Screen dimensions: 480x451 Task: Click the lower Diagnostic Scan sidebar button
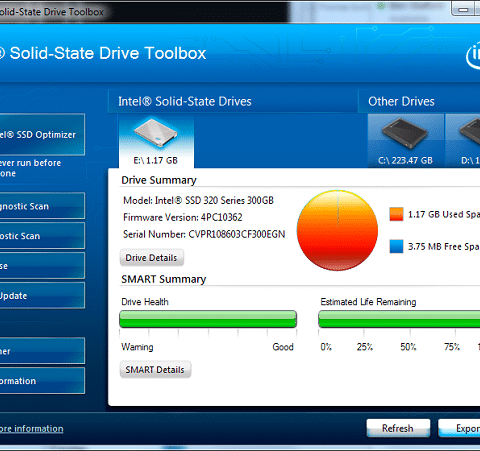tap(42, 236)
